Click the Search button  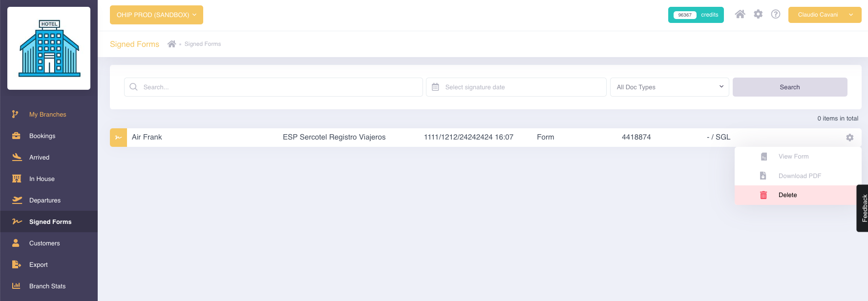coord(789,87)
